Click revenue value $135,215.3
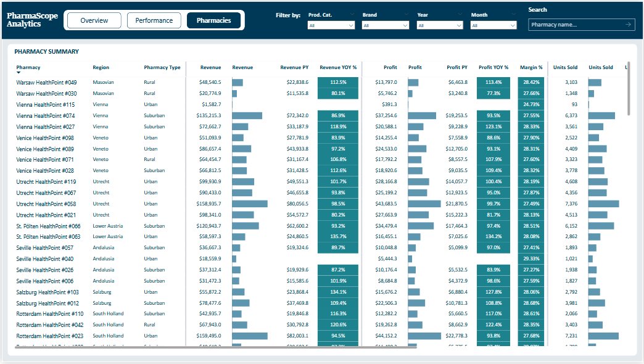This screenshot has height=364, width=644. pos(208,115)
